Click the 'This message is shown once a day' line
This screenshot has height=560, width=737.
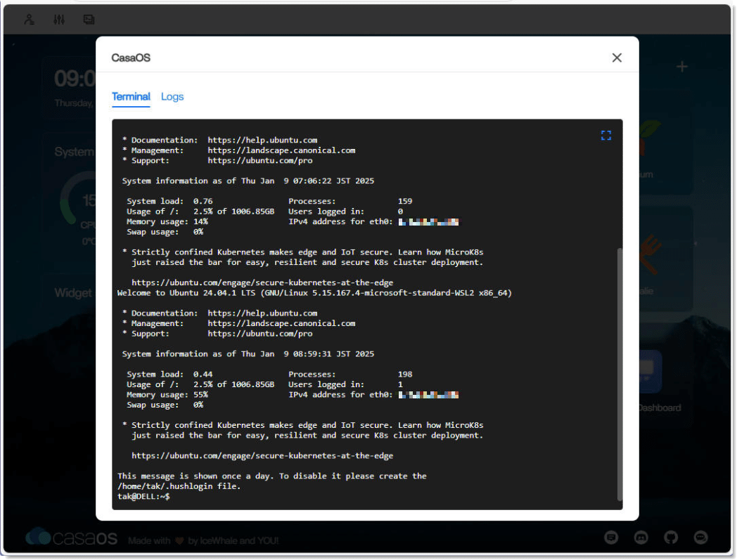click(272, 476)
